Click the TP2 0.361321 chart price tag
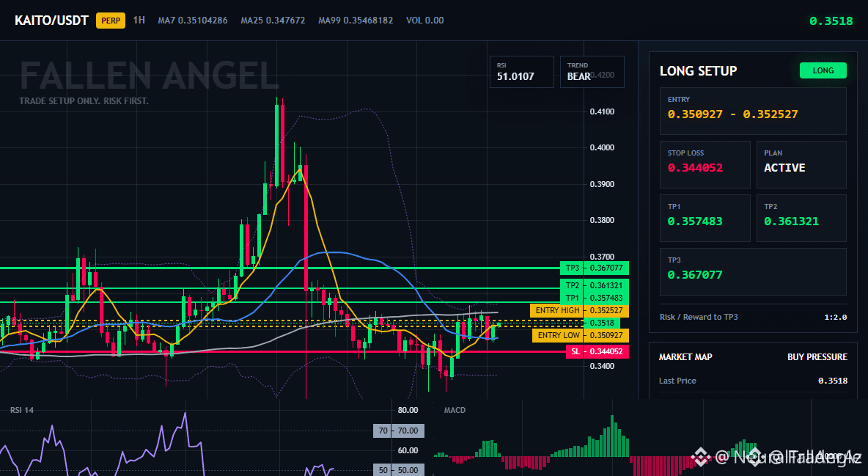 595,285
